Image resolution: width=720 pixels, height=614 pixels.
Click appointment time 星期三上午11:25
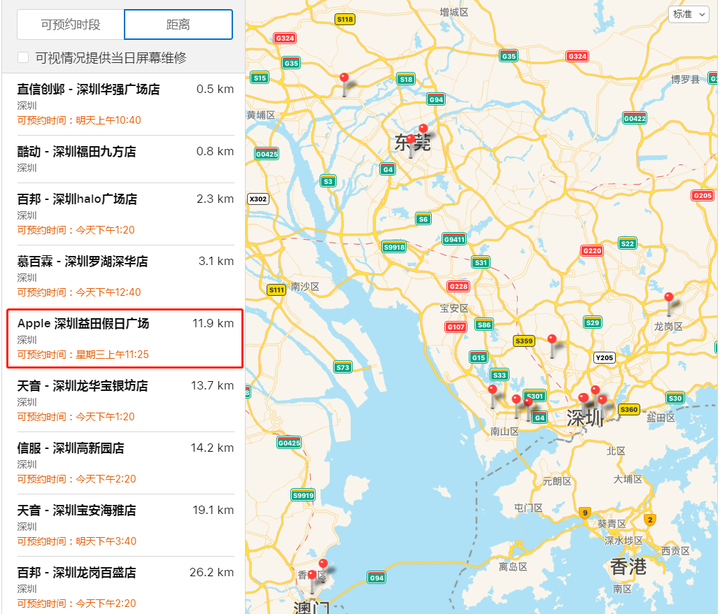coord(112,355)
